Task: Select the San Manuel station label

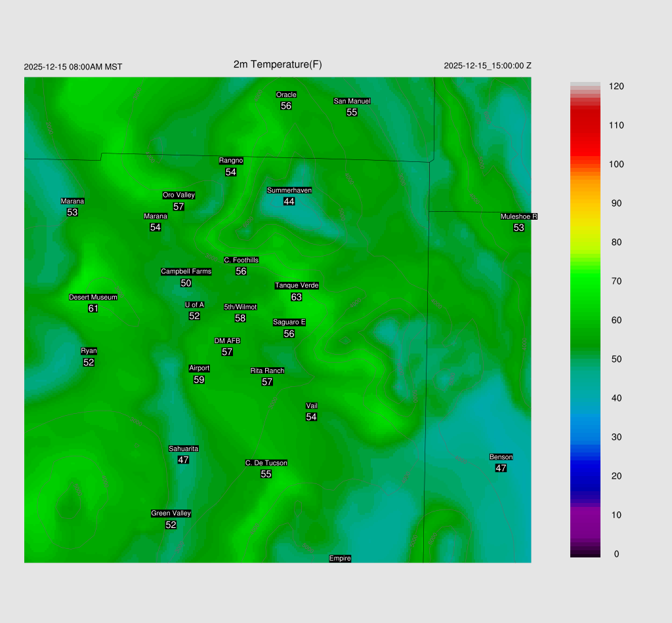Action: (352, 101)
